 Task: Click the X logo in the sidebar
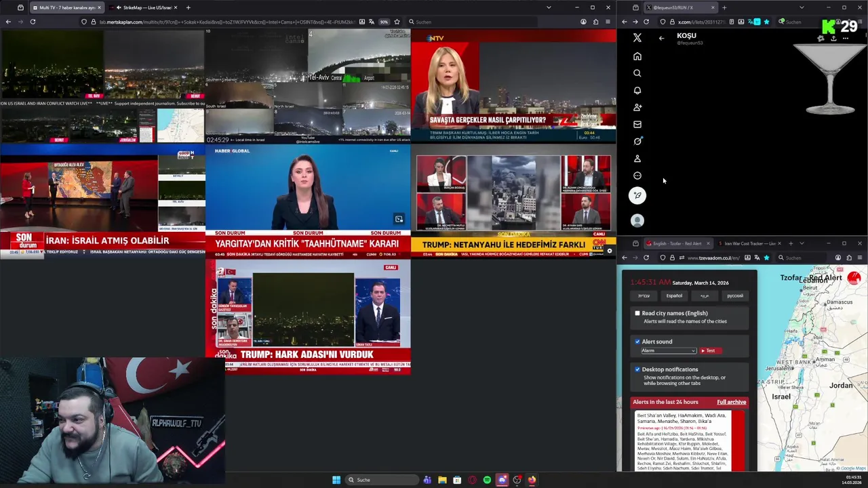click(x=637, y=38)
